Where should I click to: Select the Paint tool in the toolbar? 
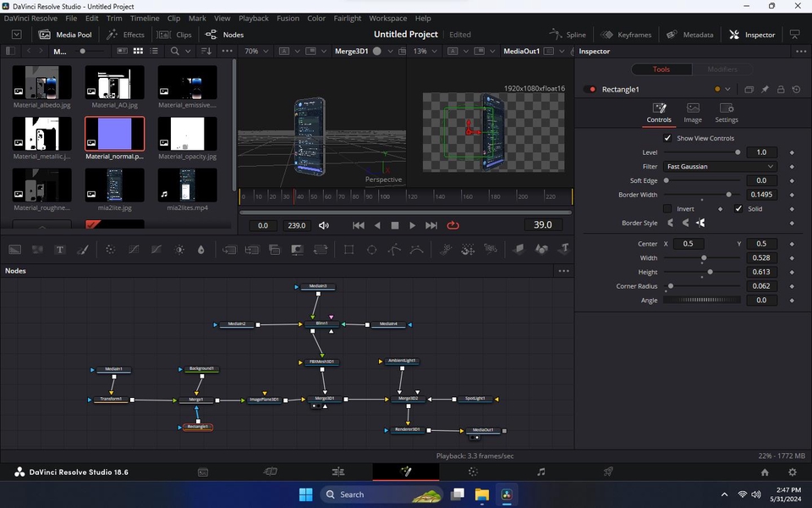pos(83,249)
